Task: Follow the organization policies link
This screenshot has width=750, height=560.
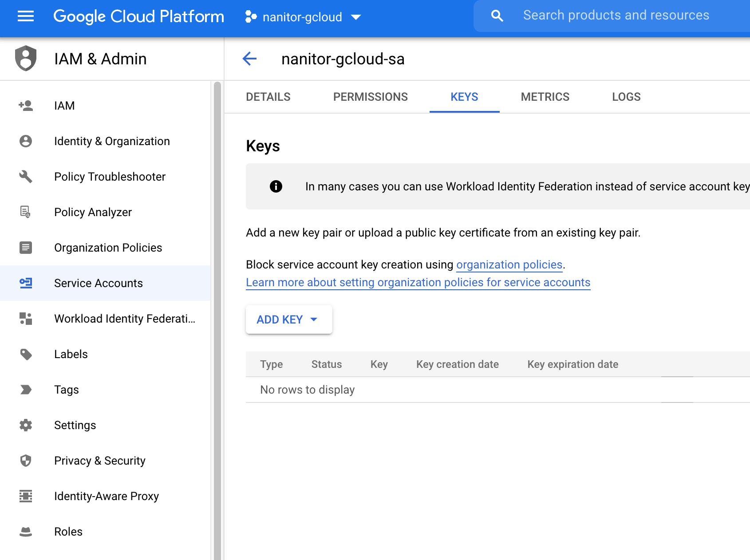Action: coord(509,265)
